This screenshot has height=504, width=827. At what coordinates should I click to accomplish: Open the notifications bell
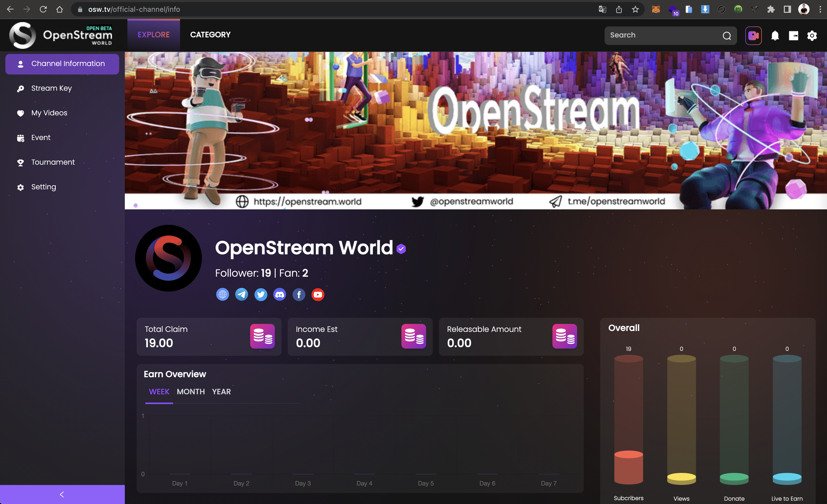tap(775, 36)
